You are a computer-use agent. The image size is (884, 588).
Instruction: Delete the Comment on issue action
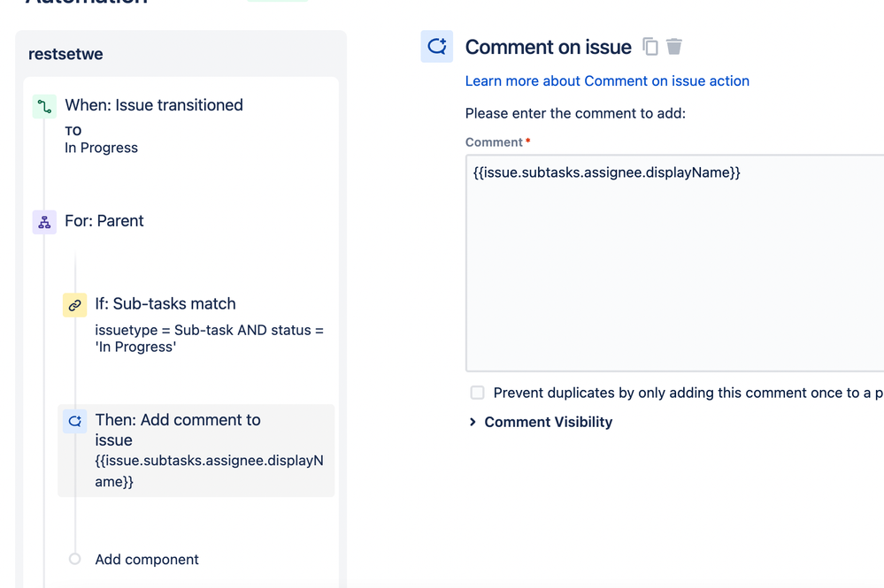[x=674, y=46]
